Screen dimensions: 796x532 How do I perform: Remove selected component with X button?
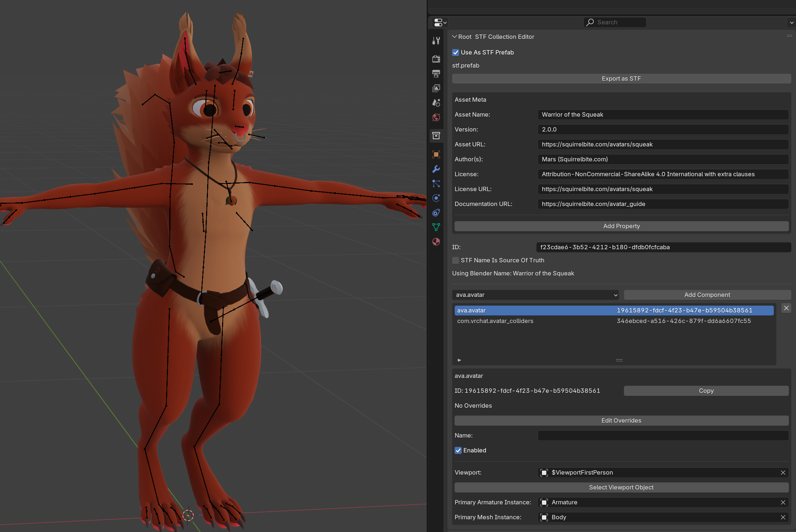click(786, 308)
